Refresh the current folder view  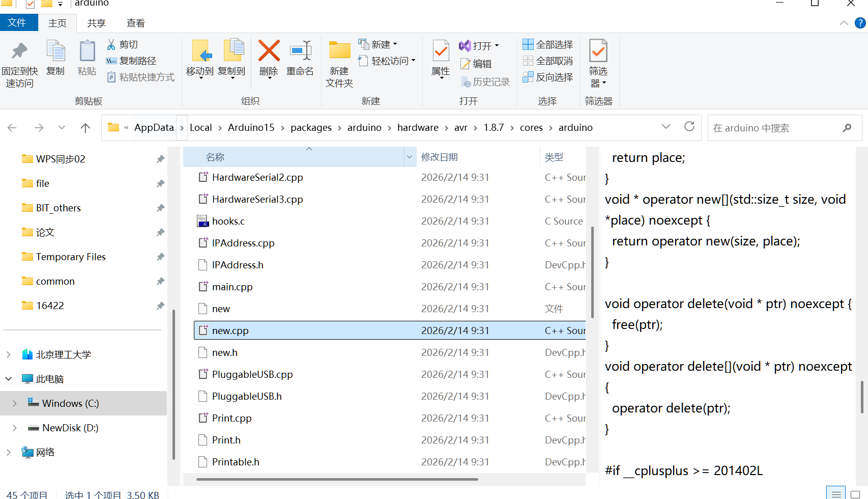689,127
